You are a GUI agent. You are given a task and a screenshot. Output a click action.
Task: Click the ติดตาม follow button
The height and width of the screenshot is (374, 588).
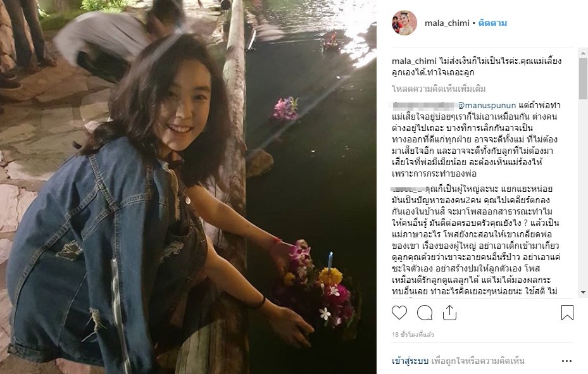click(492, 23)
